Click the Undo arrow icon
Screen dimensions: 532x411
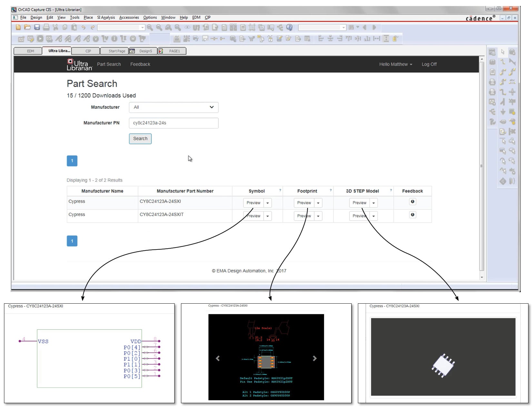click(x=84, y=27)
